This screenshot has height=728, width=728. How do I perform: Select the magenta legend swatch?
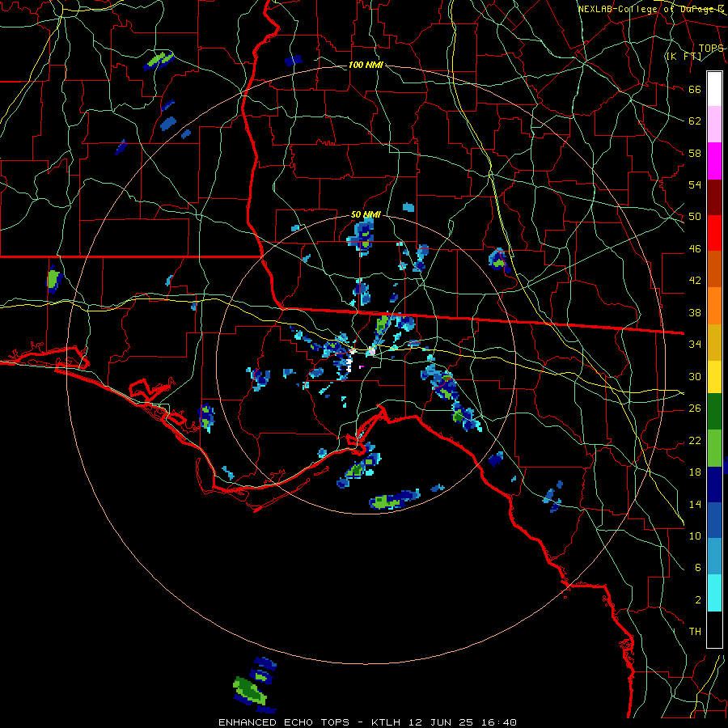click(714, 161)
